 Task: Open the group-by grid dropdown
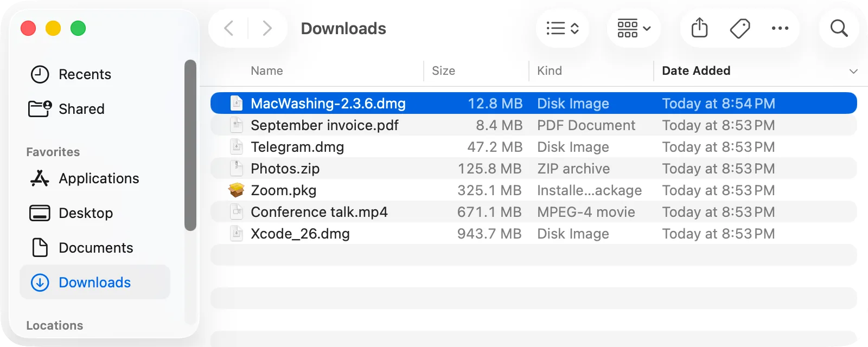[x=634, y=28]
